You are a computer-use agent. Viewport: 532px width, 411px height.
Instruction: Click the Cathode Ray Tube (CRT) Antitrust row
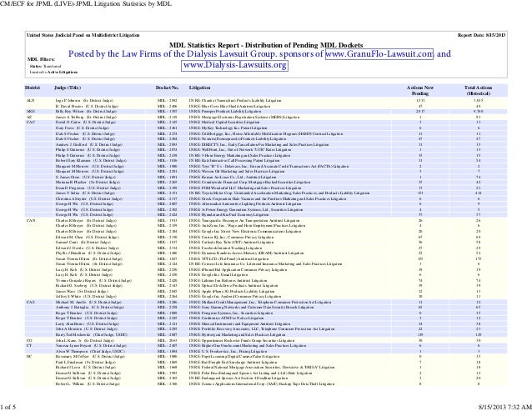click(266, 242)
